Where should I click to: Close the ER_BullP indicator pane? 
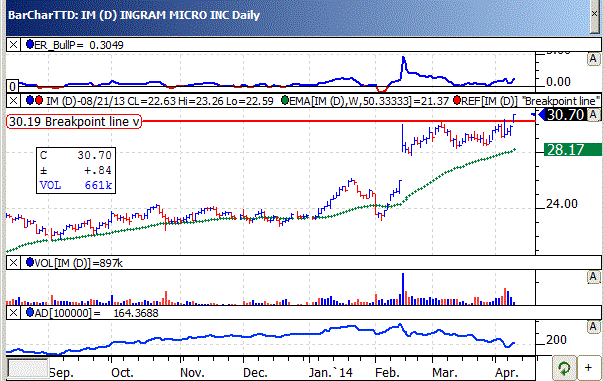(x=13, y=45)
